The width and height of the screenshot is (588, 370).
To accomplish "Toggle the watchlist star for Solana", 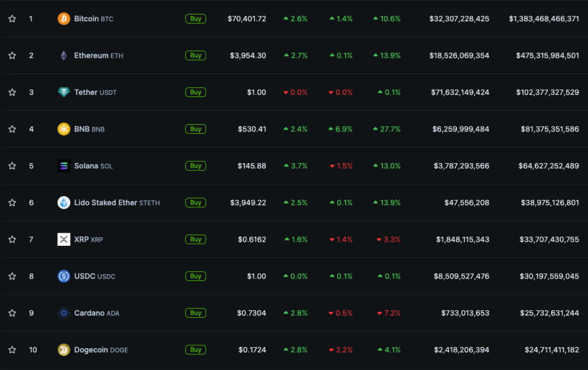I will 12,166.
